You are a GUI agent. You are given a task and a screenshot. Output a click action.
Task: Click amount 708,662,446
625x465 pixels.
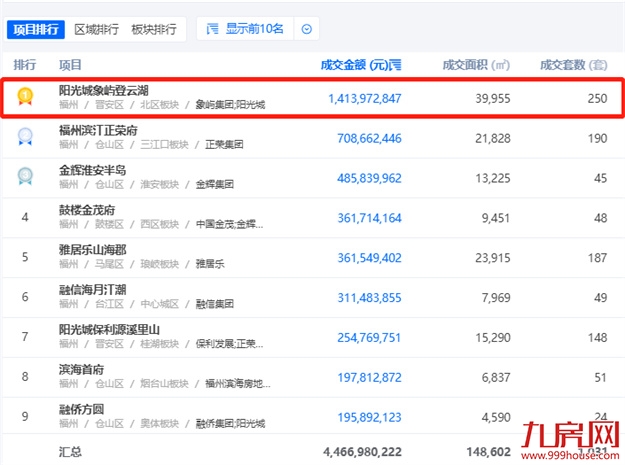pos(369,138)
